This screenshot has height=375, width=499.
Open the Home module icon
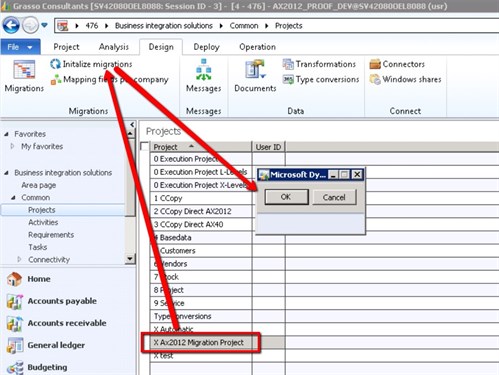point(14,279)
